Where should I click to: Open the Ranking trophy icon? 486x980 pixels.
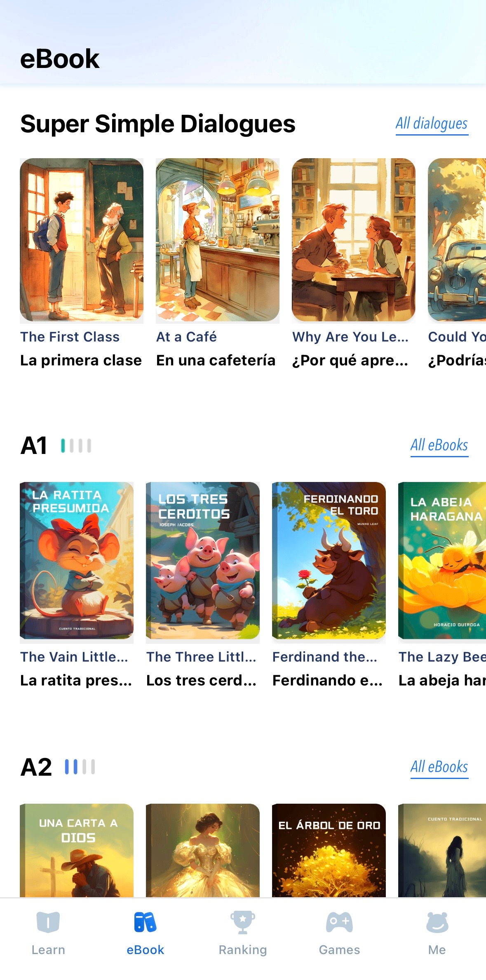coord(243,922)
